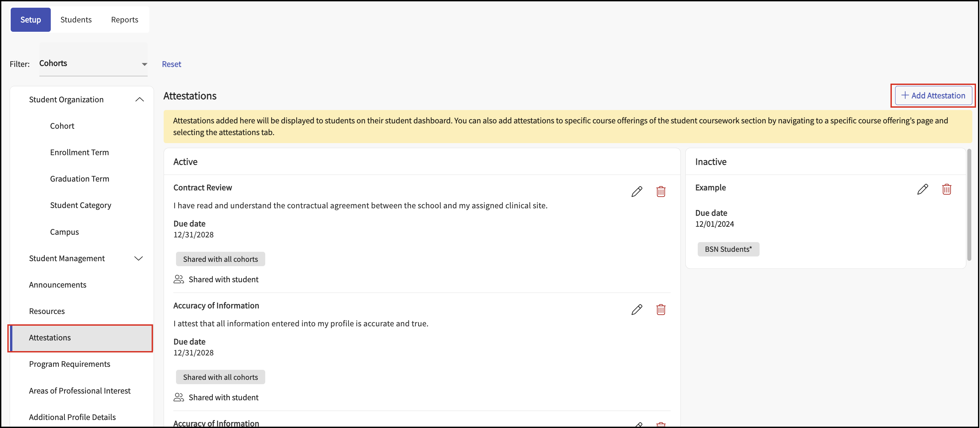The height and width of the screenshot is (428, 980).
Task: Click the Inactive panel scrollbar
Action: [969, 206]
